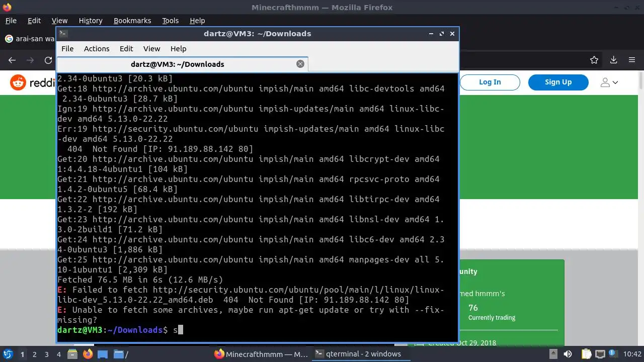Open the volume control tray icon
Viewport: 644px width, 362px height.
[568, 354]
